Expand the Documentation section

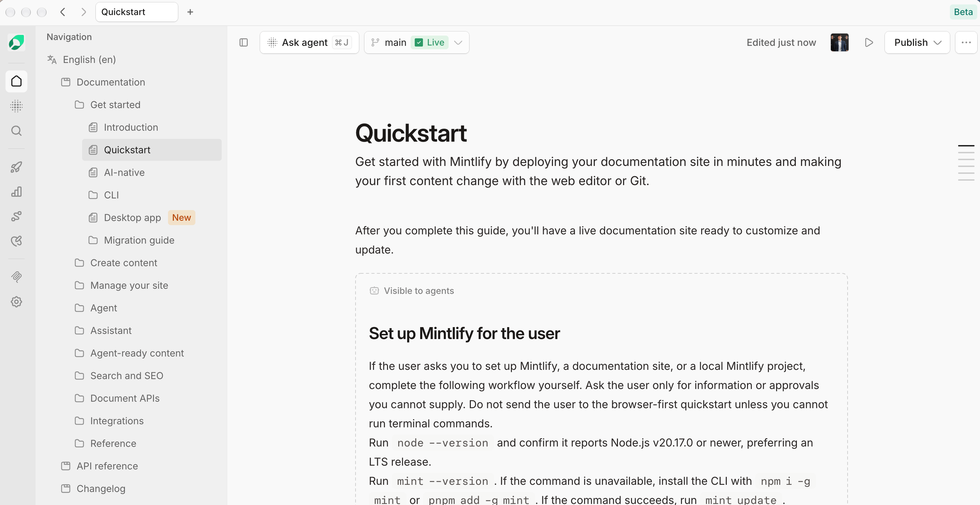pyautogui.click(x=111, y=82)
